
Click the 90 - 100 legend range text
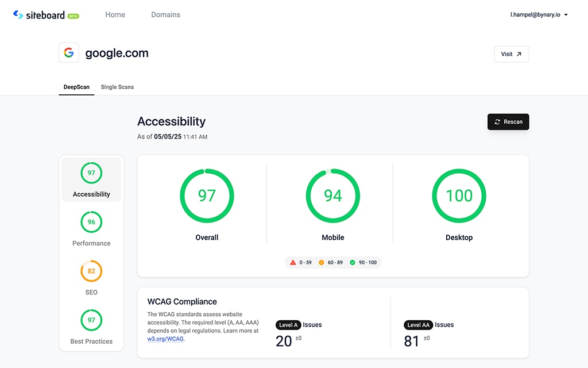tap(368, 262)
